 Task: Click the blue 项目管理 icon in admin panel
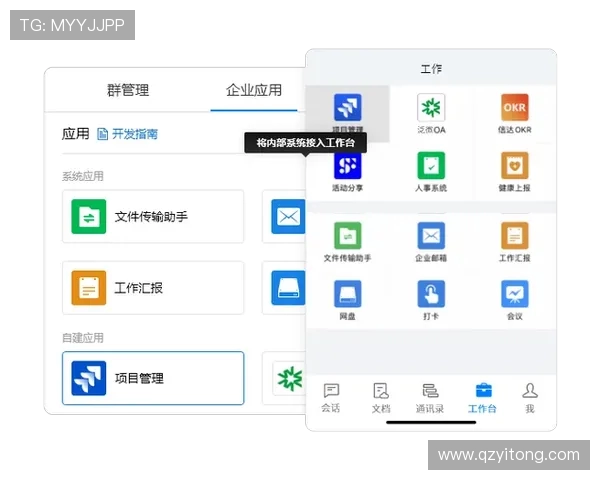(89, 378)
